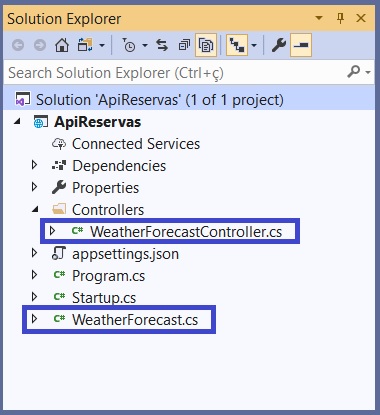Open Properties wrench icon in toolbar
Viewport: 380px width, 415px height.
pos(279,45)
